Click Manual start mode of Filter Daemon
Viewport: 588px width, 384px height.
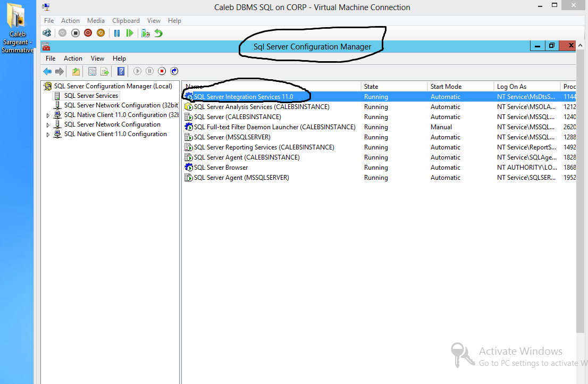click(x=441, y=127)
